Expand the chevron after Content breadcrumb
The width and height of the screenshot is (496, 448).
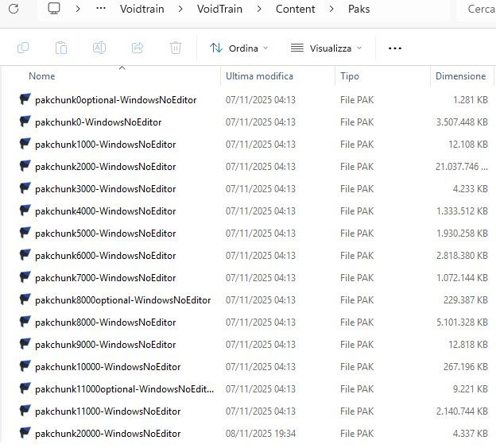[331, 9]
